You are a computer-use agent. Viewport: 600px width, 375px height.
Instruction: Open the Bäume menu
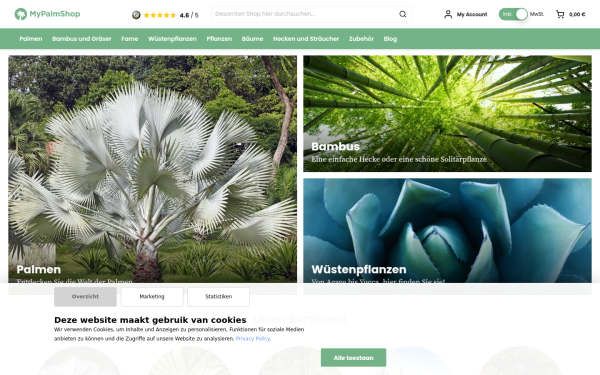click(252, 39)
